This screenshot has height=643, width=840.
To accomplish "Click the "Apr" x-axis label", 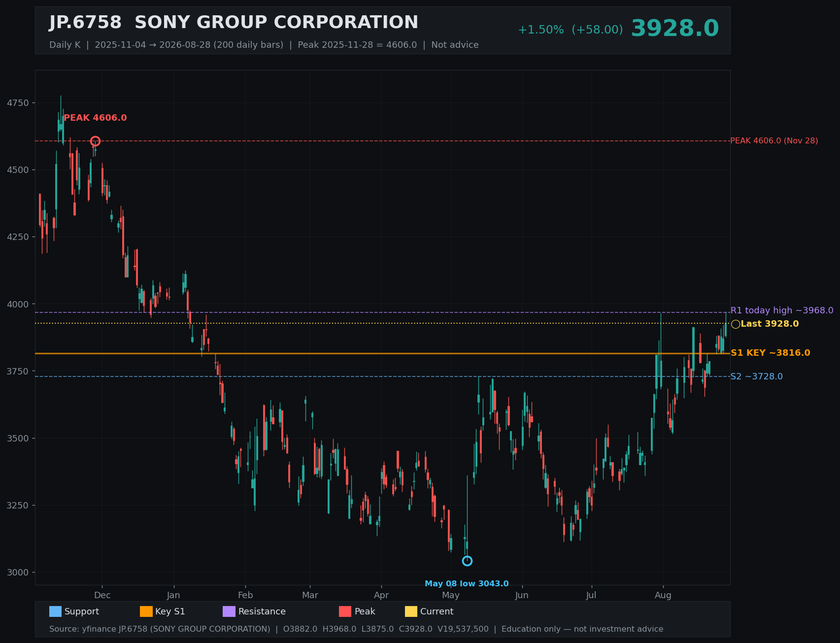I will point(381,595).
